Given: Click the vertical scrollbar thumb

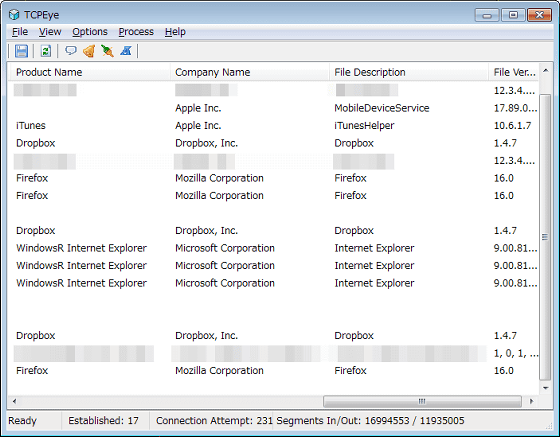Looking at the screenshot, I should tap(545, 237).
